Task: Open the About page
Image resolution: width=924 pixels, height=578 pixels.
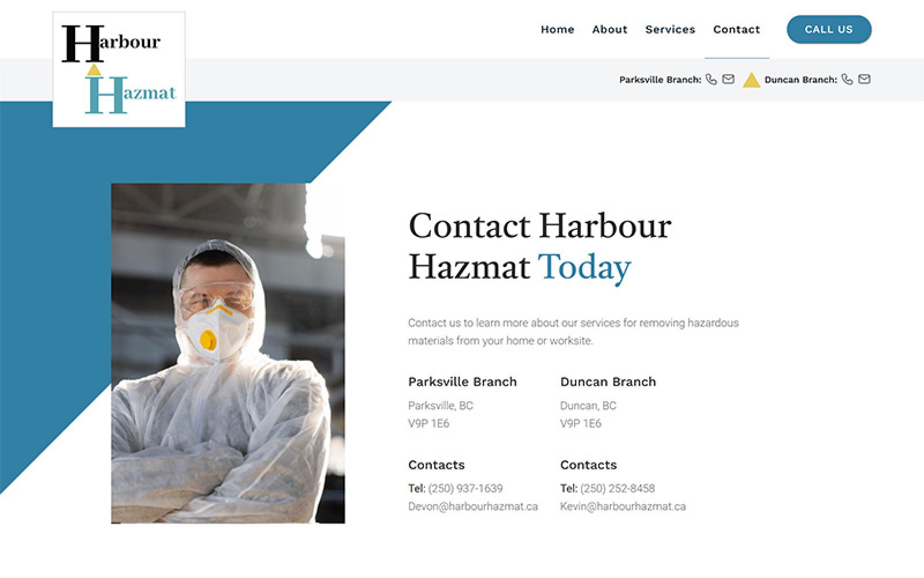Action: 609,29
